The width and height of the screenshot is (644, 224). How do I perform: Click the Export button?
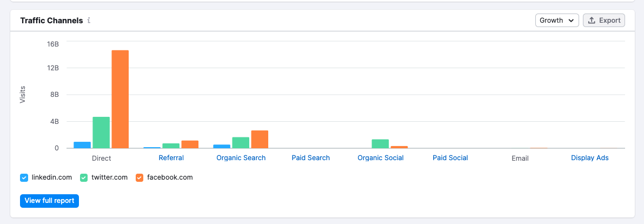tap(604, 20)
